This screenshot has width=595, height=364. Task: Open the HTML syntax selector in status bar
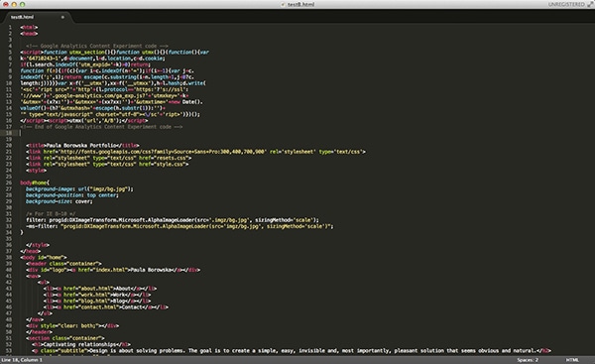(572, 360)
